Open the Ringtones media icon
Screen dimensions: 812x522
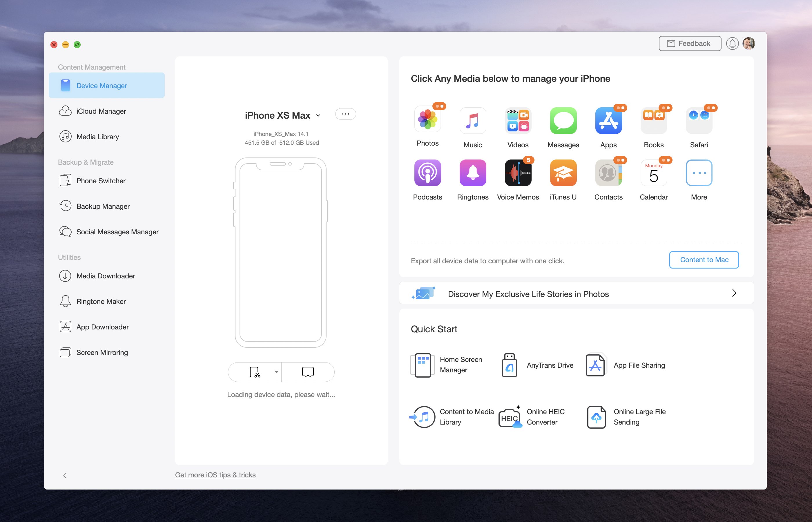(472, 173)
